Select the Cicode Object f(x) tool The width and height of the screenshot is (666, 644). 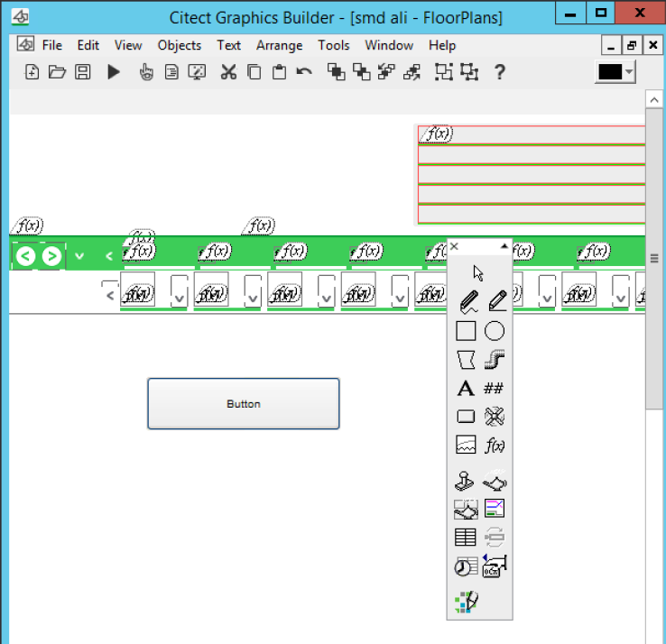point(495,446)
